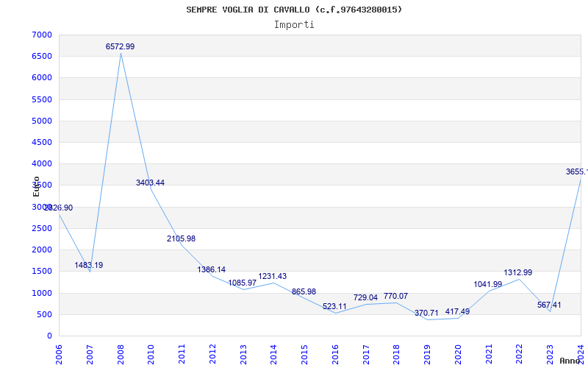Image resolution: width=588 pixels, height=368 pixels.
Task: Click the 2021 year axis label
Action: click(489, 355)
